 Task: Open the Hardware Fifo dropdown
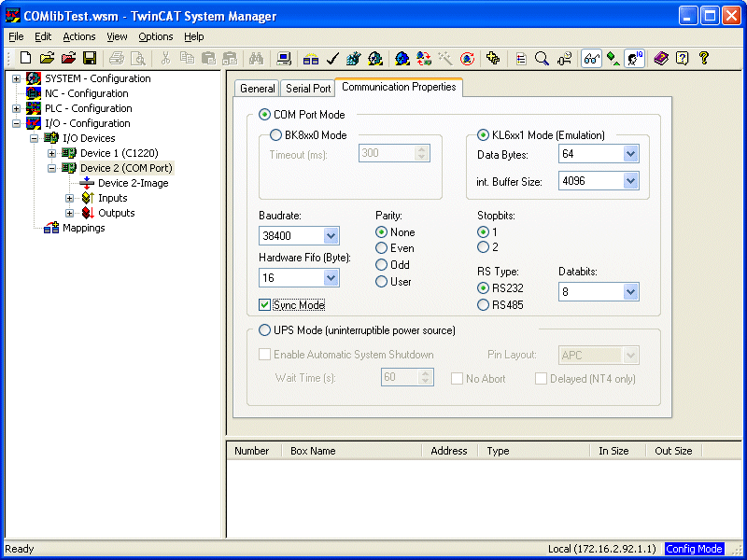[x=331, y=277]
